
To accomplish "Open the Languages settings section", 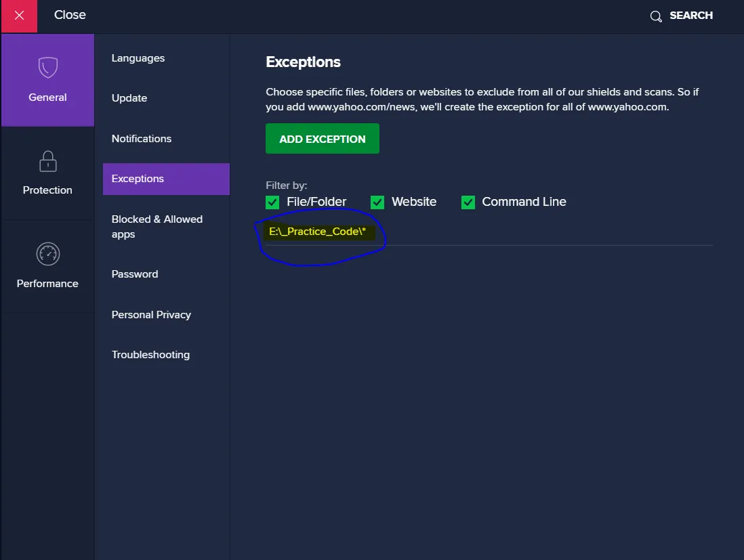I will tap(138, 58).
